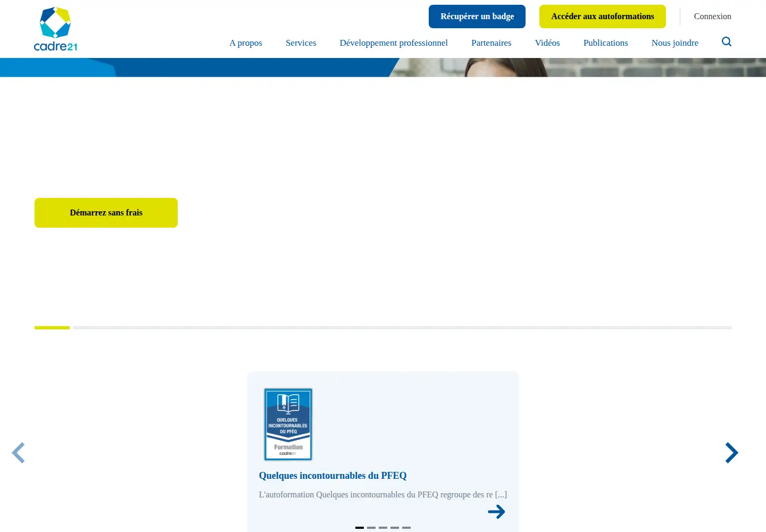Click the blue arrow on the PFEQ card
The width and height of the screenshot is (766, 532).
point(496,512)
